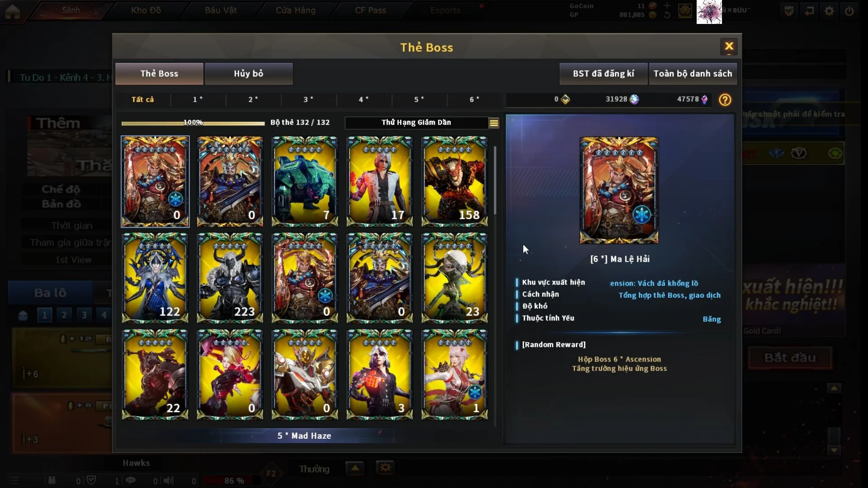
Task: Filter cards by 6 star
Action: click(x=474, y=99)
